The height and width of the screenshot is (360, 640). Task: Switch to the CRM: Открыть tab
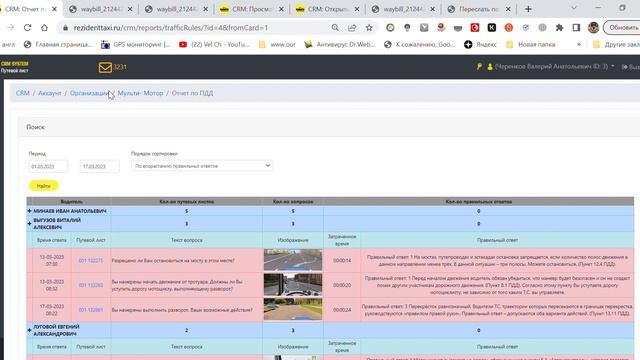pyautogui.click(x=328, y=9)
